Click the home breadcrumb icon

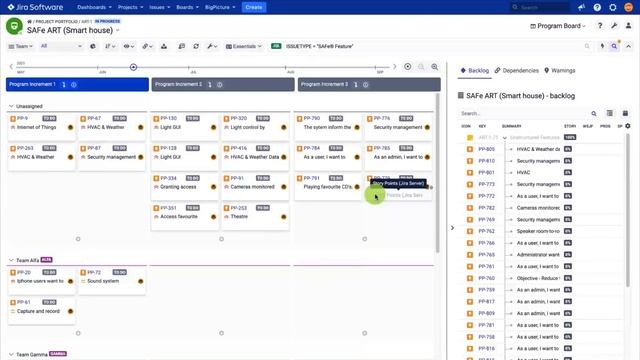click(x=29, y=21)
